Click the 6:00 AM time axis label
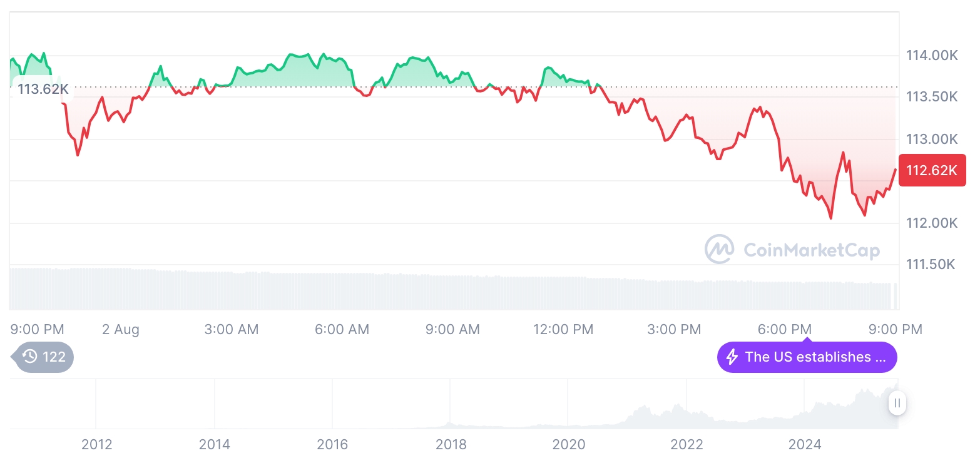This screenshot has width=980, height=458. pos(342,329)
